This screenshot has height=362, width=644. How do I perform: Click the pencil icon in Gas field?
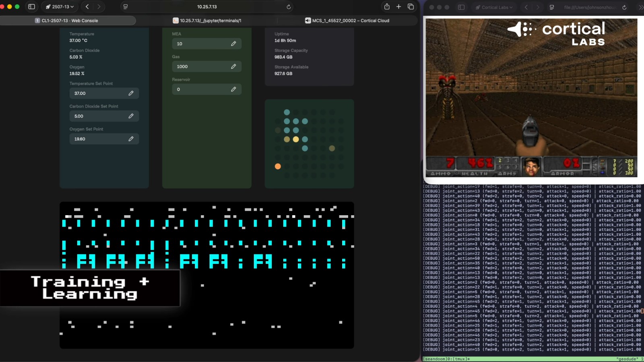233,67
